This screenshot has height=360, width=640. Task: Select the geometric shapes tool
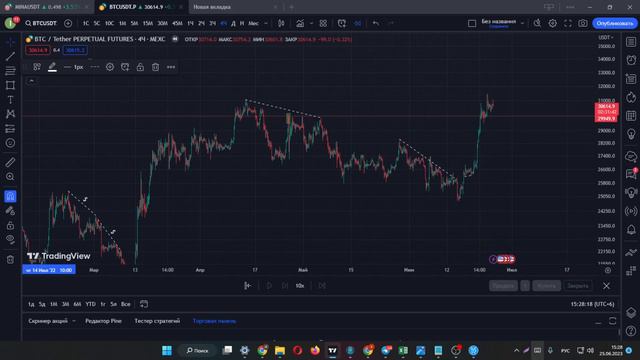click(x=10, y=85)
